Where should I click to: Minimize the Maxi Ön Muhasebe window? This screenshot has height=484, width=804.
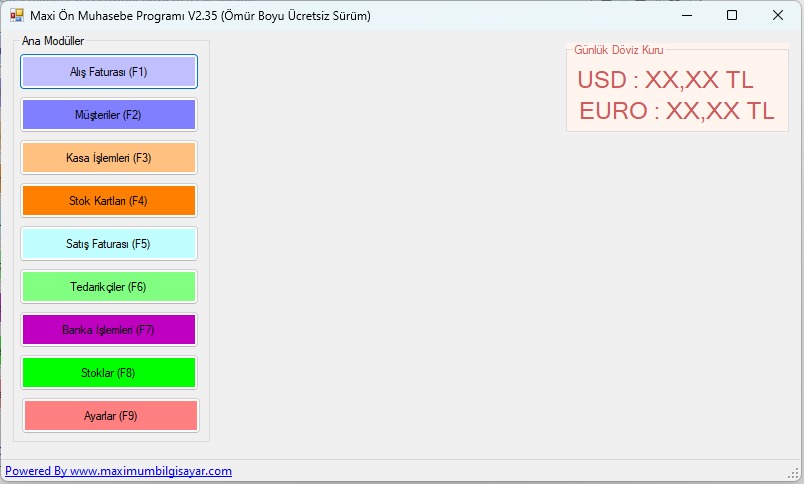tap(686, 15)
